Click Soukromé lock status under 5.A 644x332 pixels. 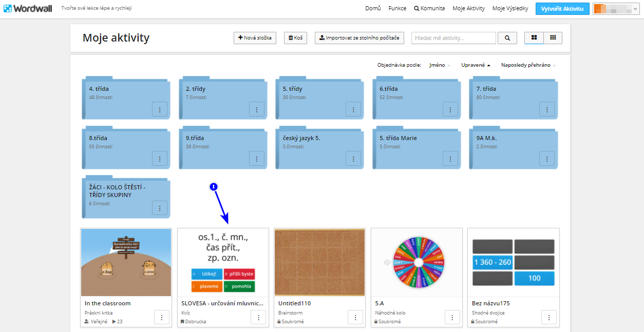click(388, 322)
